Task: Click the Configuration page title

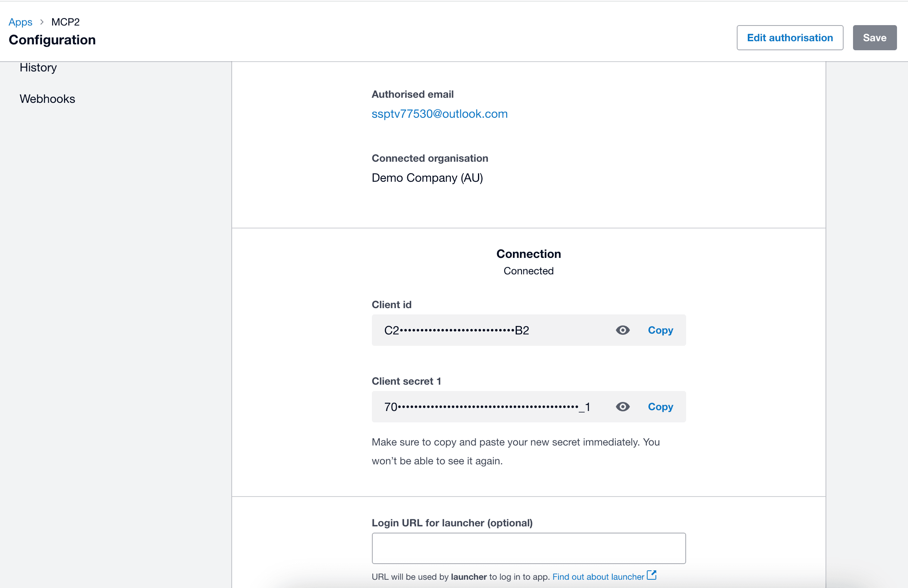Action: pyautogui.click(x=52, y=40)
